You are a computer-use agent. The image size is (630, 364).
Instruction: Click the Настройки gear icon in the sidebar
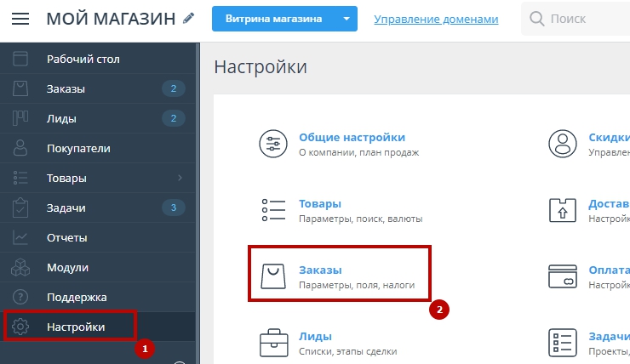(20, 327)
